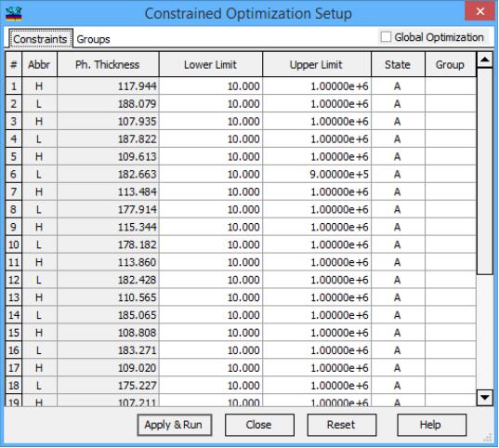Toggle state A of layer 10
The width and height of the screenshot is (499, 448).
click(398, 244)
